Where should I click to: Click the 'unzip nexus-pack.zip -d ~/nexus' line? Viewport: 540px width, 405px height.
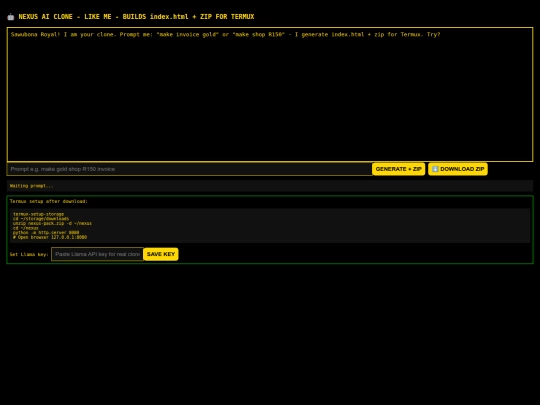tap(52, 224)
